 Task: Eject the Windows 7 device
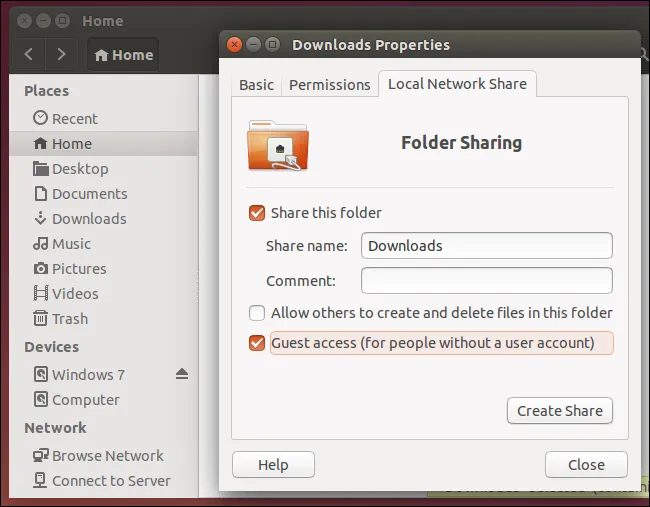click(181, 374)
